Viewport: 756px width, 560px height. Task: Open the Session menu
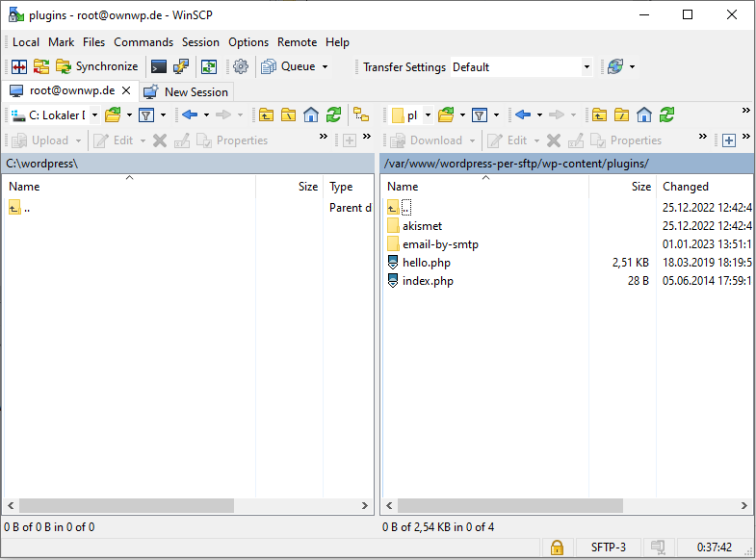[x=200, y=42]
